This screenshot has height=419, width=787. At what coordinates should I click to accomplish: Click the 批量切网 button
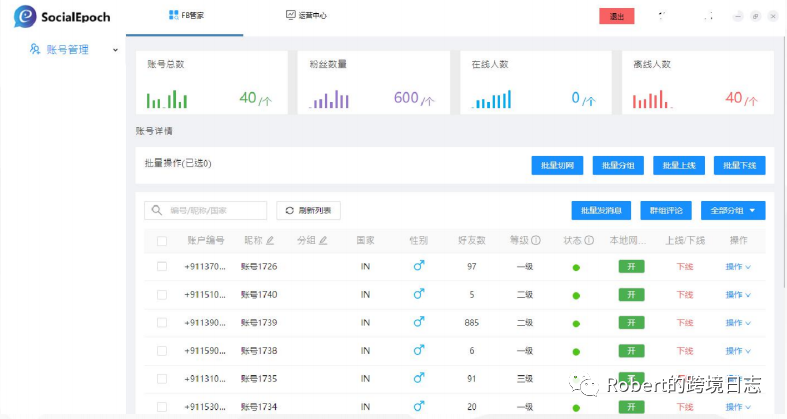coord(557,165)
